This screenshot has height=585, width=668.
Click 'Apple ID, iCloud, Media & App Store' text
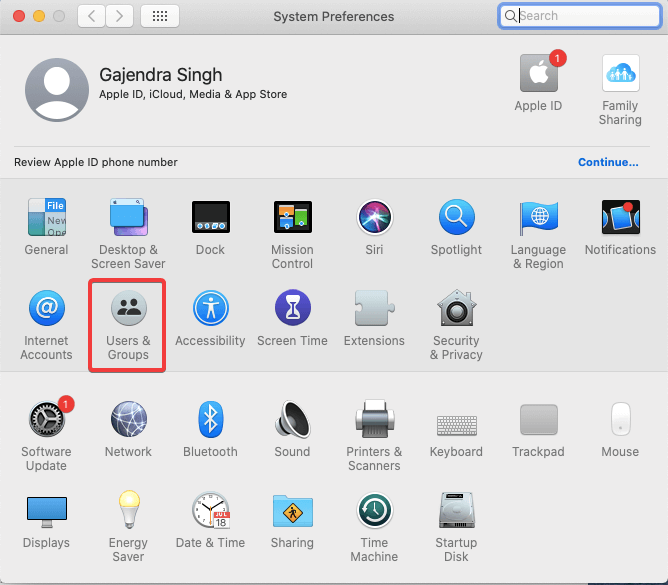point(193,94)
